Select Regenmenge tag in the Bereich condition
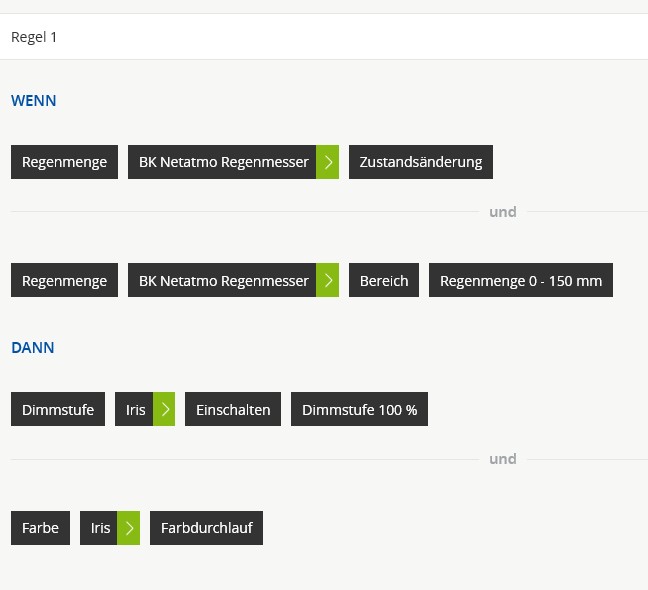Viewport: 648px width, 590px height. [64, 281]
